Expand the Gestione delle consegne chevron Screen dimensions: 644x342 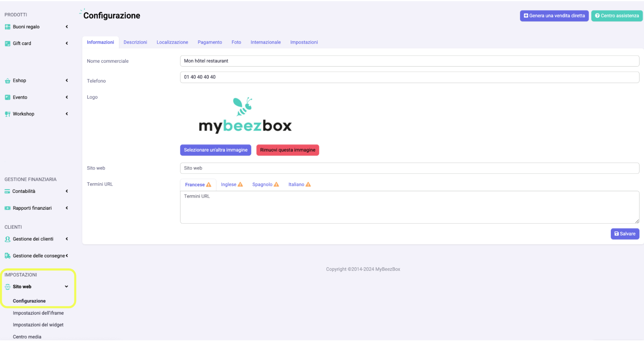[67, 256]
